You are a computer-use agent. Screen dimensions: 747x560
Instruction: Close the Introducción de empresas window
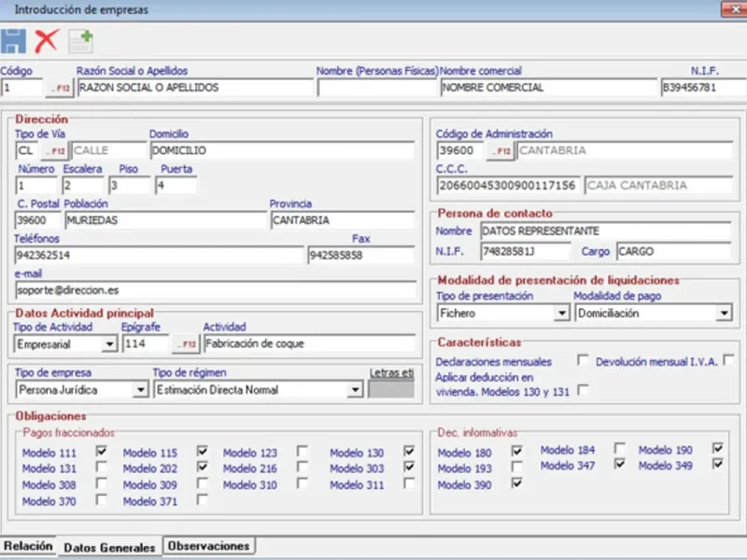click(x=734, y=8)
